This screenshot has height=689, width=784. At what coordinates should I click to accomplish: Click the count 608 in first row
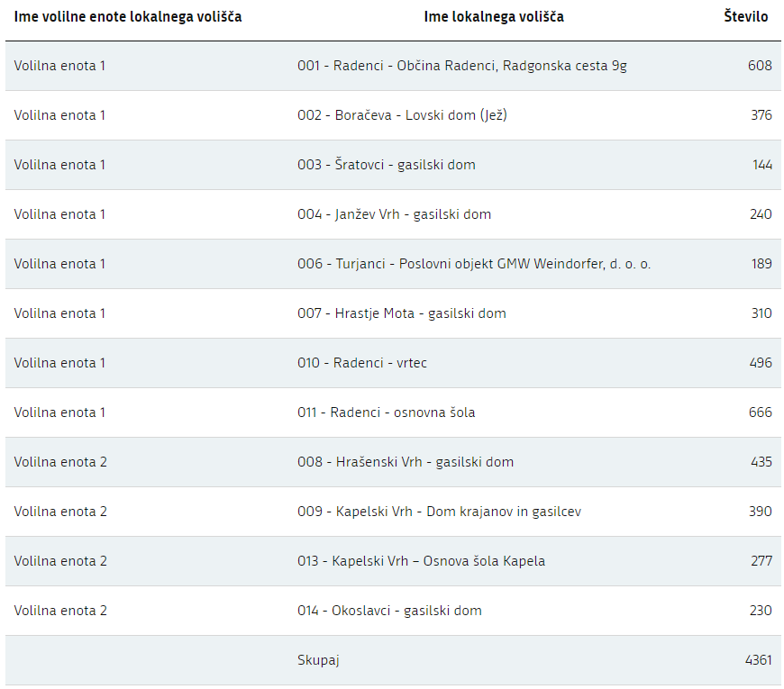click(760, 66)
